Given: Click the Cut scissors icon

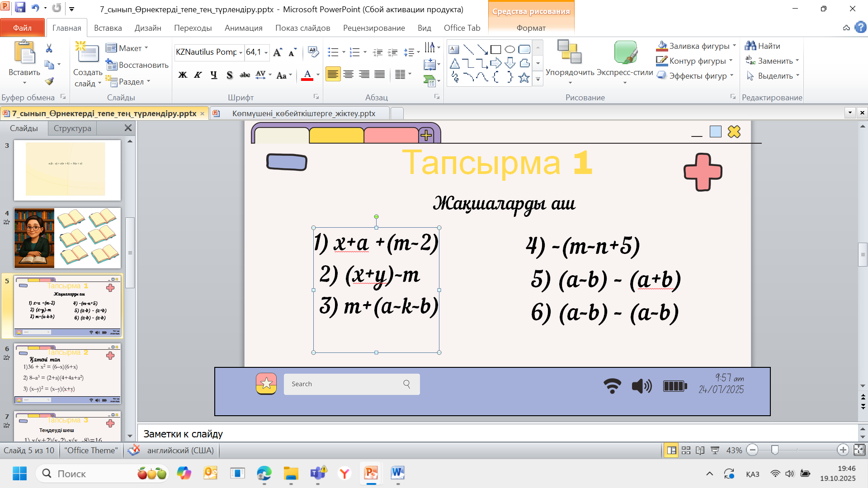Looking at the screenshot, I should click(49, 48).
